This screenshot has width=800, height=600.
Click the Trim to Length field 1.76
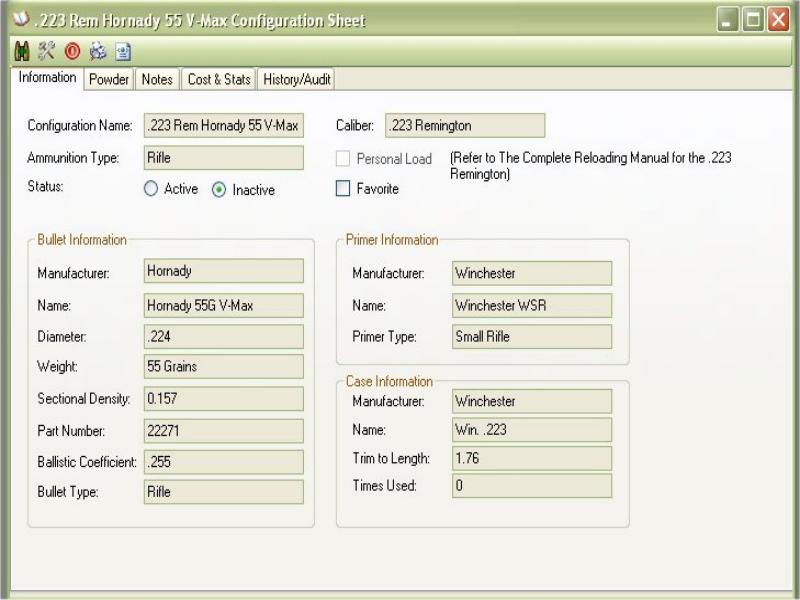[532, 459]
